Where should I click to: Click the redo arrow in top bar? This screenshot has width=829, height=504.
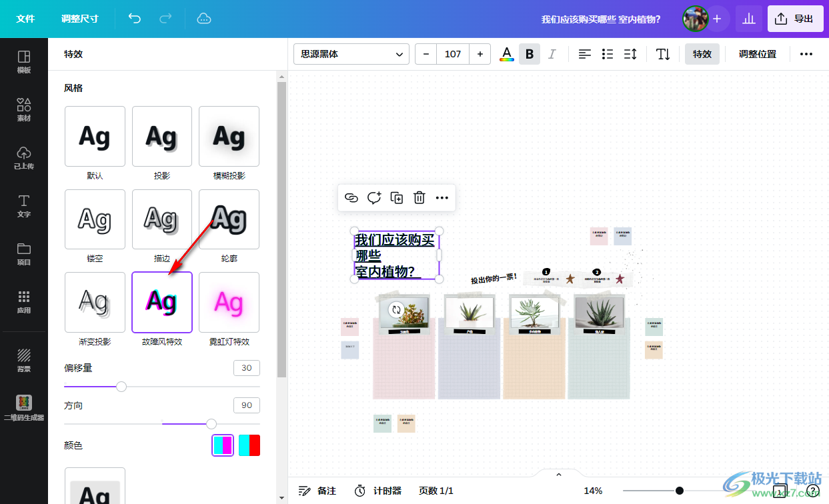tap(165, 19)
